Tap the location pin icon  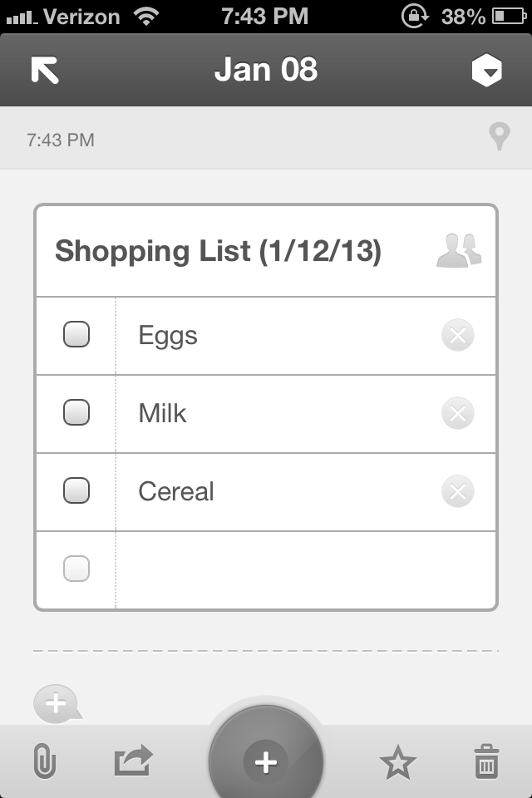pos(498,137)
